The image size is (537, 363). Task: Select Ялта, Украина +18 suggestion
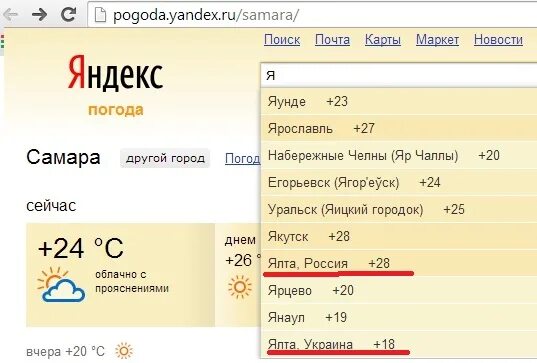pos(399,345)
